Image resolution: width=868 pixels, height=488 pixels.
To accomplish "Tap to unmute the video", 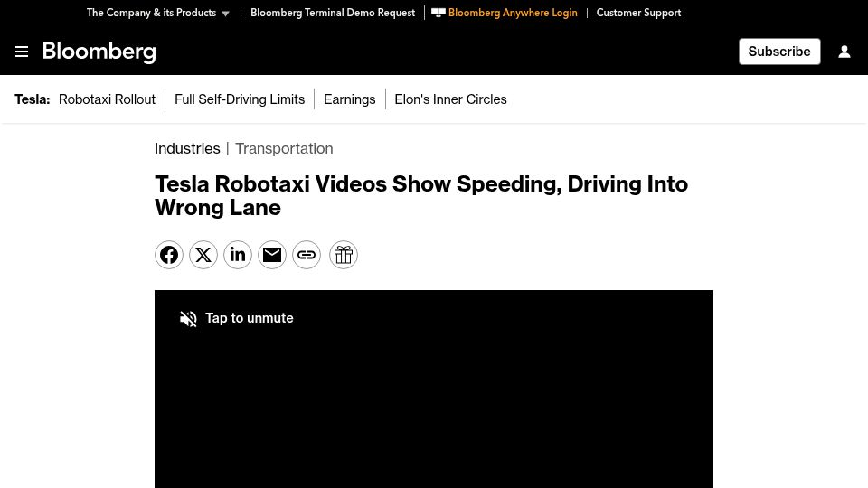I will 250,318.
